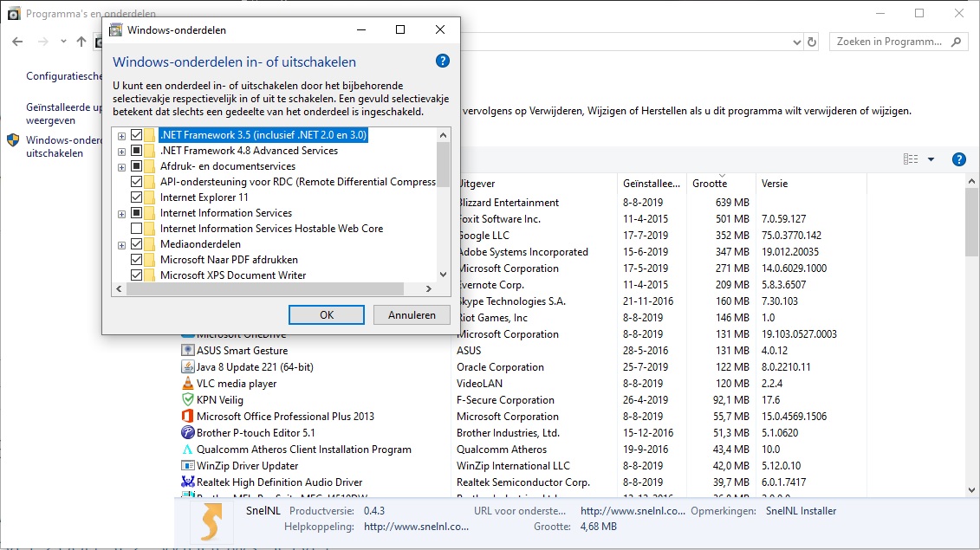Uncheck Microsoft XPS Document Writer checkbox
Image resolution: width=980 pixels, height=550 pixels.
136,275
